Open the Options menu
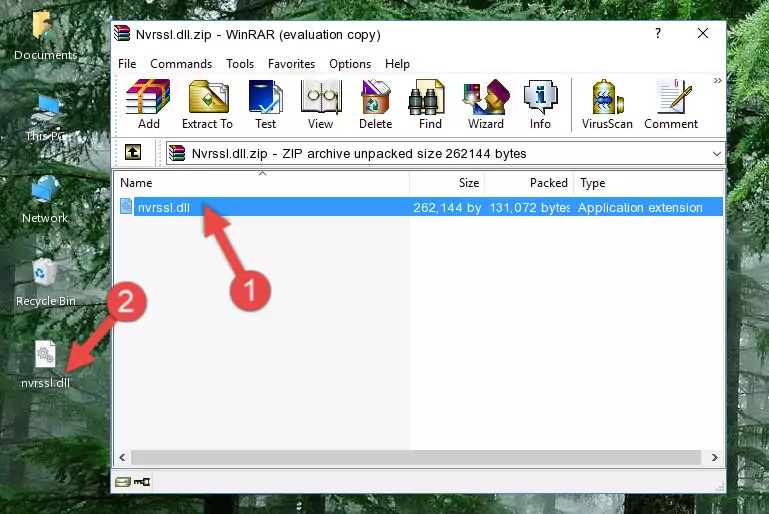 350,64
